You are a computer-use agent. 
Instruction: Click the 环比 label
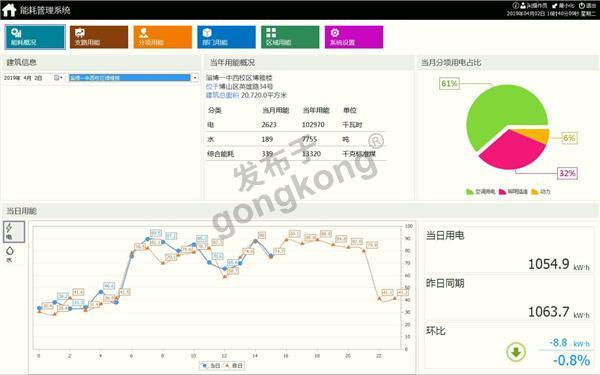pyautogui.click(x=436, y=331)
